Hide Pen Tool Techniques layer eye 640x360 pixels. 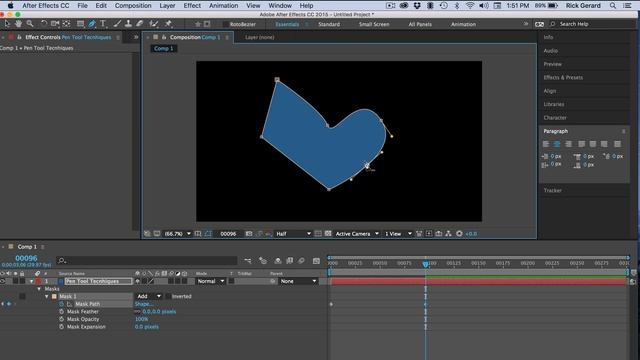[2, 281]
